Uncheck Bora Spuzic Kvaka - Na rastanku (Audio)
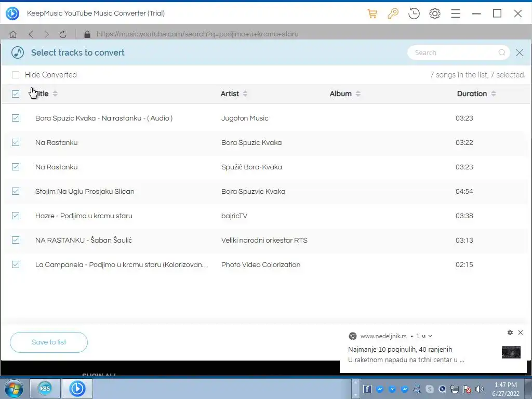 [16, 118]
